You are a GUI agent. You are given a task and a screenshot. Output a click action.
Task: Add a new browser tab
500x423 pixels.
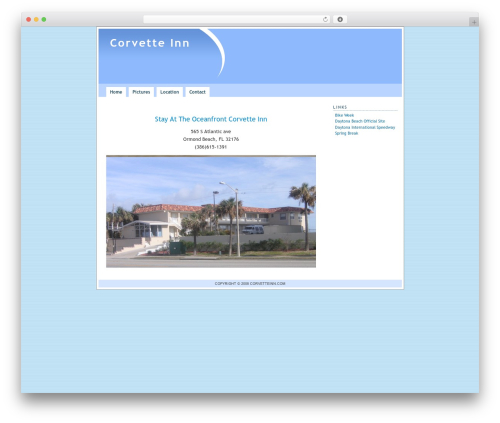(x=474, y=22)
